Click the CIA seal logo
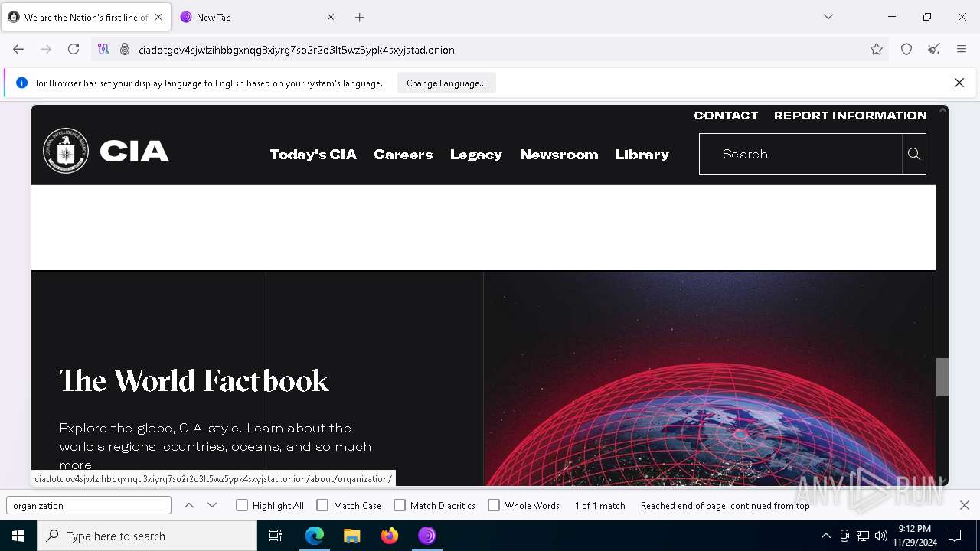Screen dimensions: 980x551 pyautogui.click(x=66, y=151)
